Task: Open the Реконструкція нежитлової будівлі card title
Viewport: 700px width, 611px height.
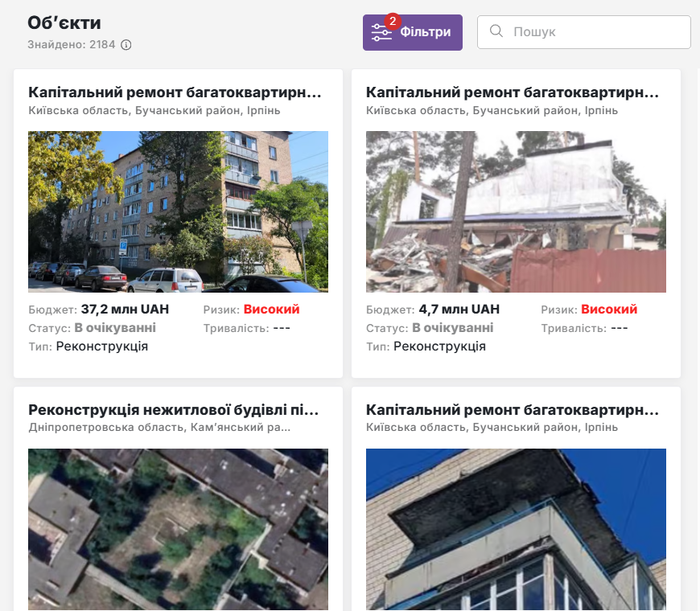Action: pos(174,410)
